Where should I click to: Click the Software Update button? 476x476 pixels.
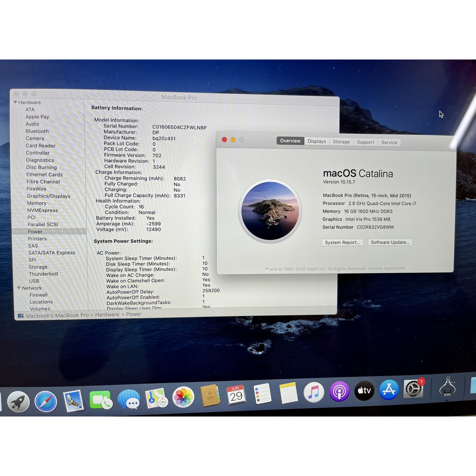tap(390, 242)
